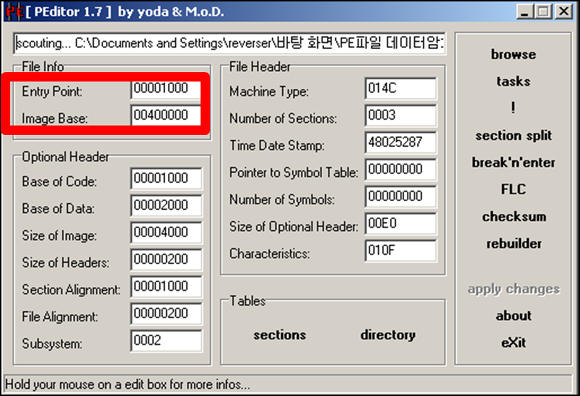Click the Base of Code field
580x396 pixels.
(166, 179)
